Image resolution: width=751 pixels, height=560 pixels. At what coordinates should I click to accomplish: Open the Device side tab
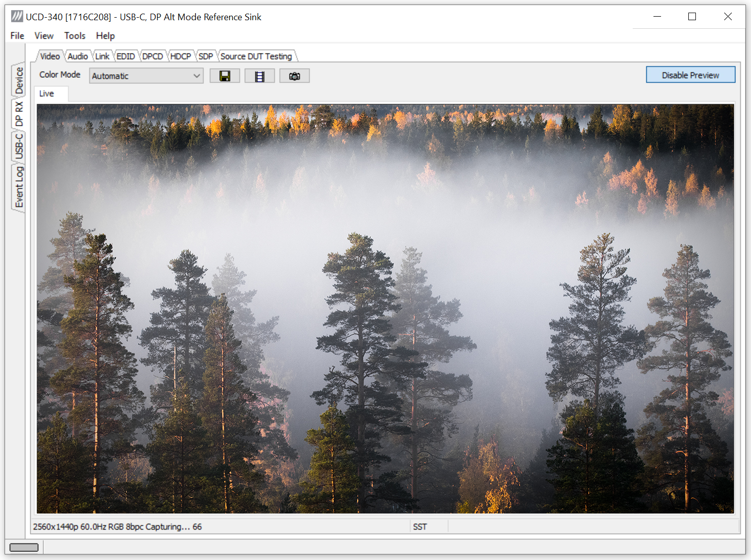coord(19,81)
